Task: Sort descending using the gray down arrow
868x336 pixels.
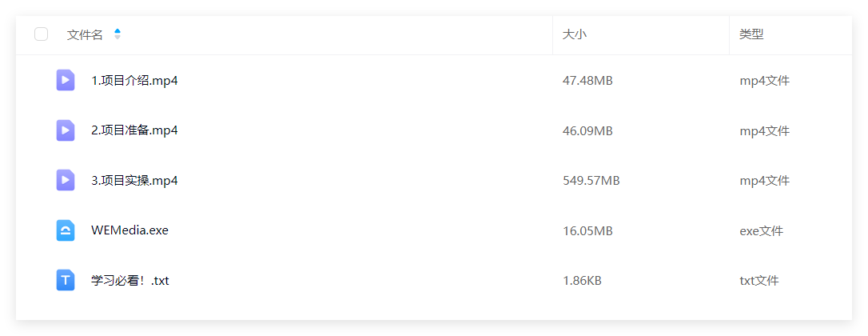Action: pos(117,38)
